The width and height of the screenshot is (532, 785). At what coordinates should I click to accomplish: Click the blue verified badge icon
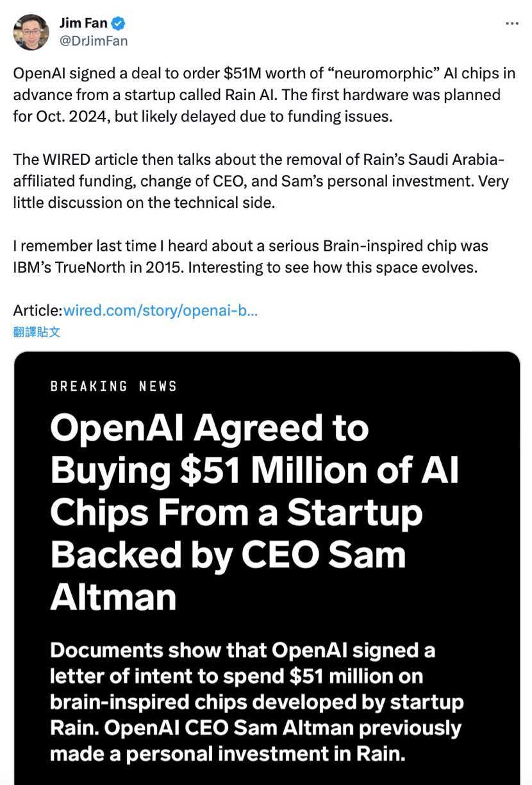(119, 24)
